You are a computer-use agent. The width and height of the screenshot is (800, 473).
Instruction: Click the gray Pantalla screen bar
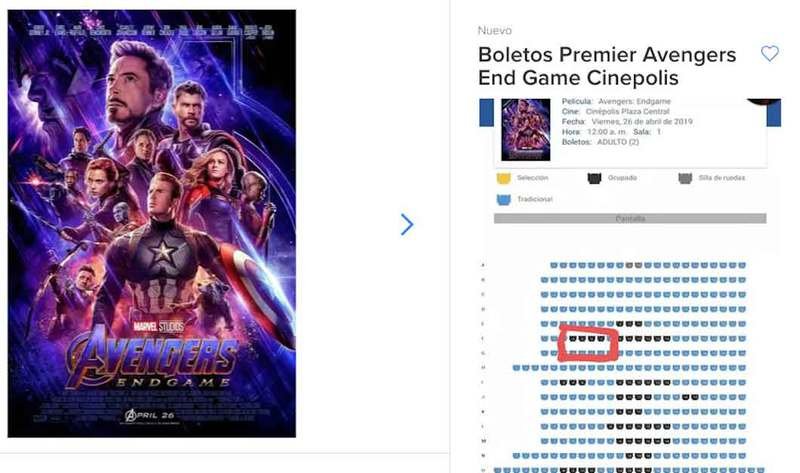630,218
